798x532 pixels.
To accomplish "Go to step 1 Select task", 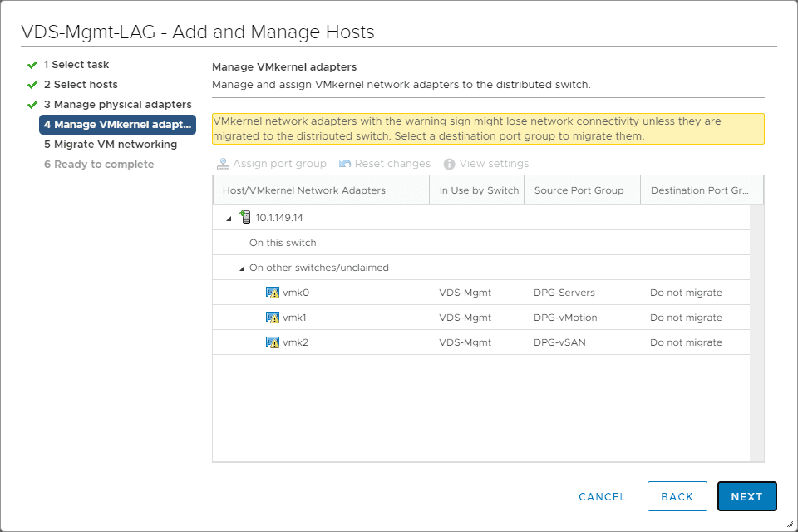I will [76, 65].
